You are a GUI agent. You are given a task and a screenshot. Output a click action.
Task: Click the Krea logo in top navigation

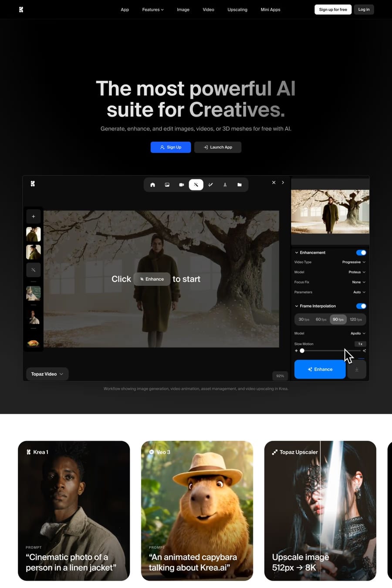[21, 10]
